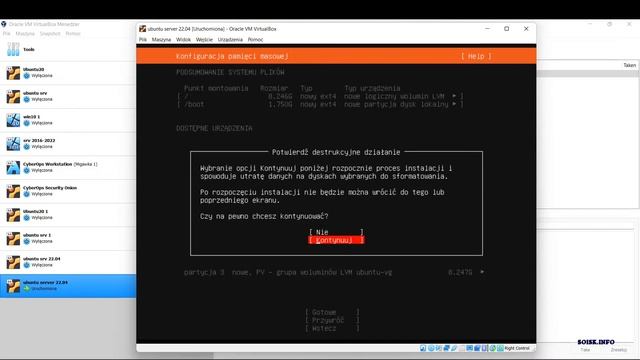640x360 pixels.
Task: Select the ubuntu srv VM icon
Action: (13, 96)
